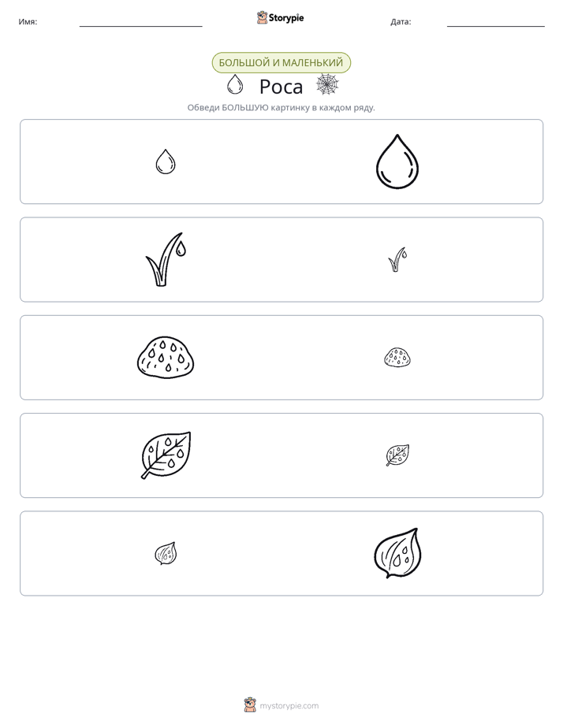Click the spider web icon beside Роса
Screen dimensions: 563x728
327,84
